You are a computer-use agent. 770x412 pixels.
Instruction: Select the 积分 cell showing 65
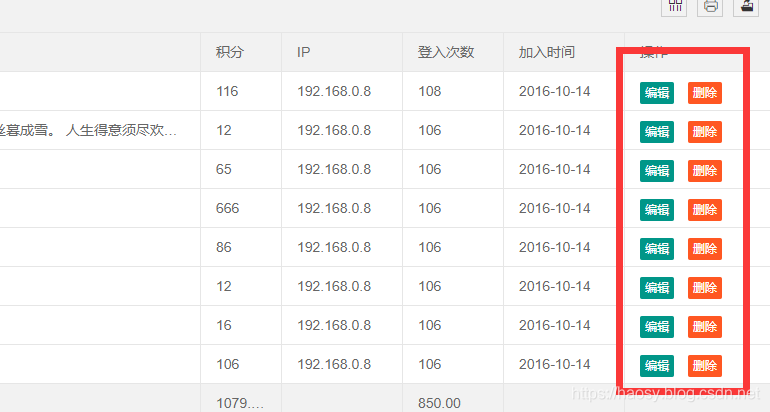click(x=241, y=169)
